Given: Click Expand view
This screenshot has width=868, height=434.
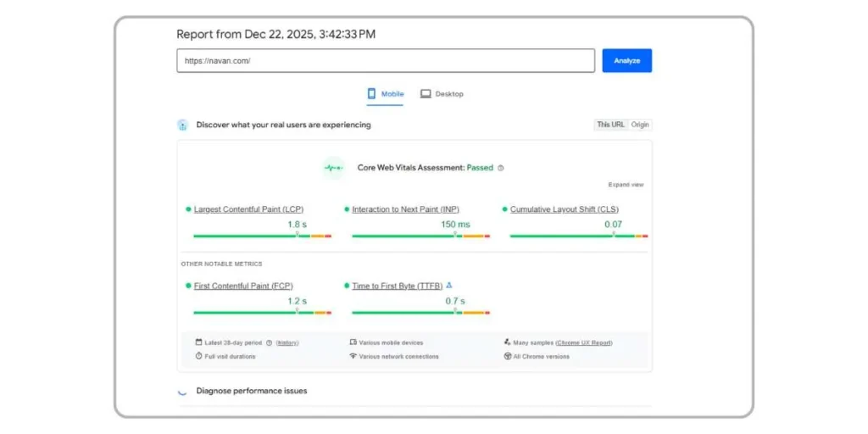Looking at the screenshot, I should (x=626, y=185).
